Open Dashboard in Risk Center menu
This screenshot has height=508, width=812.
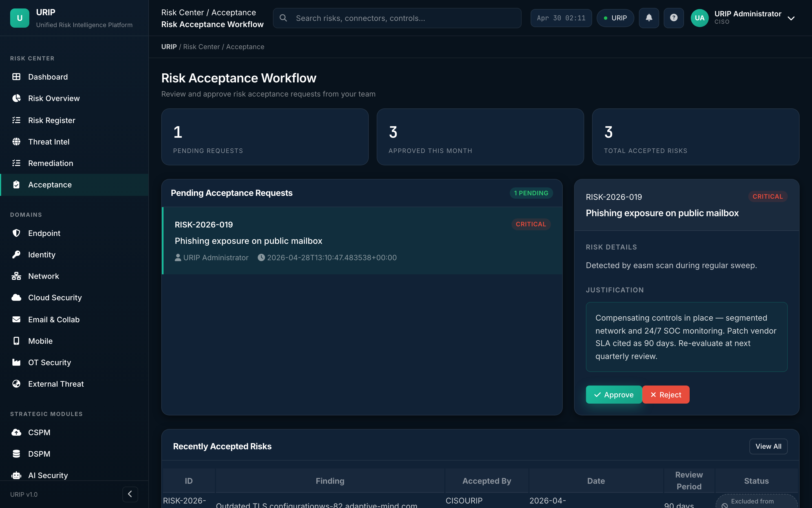(74, 76)
